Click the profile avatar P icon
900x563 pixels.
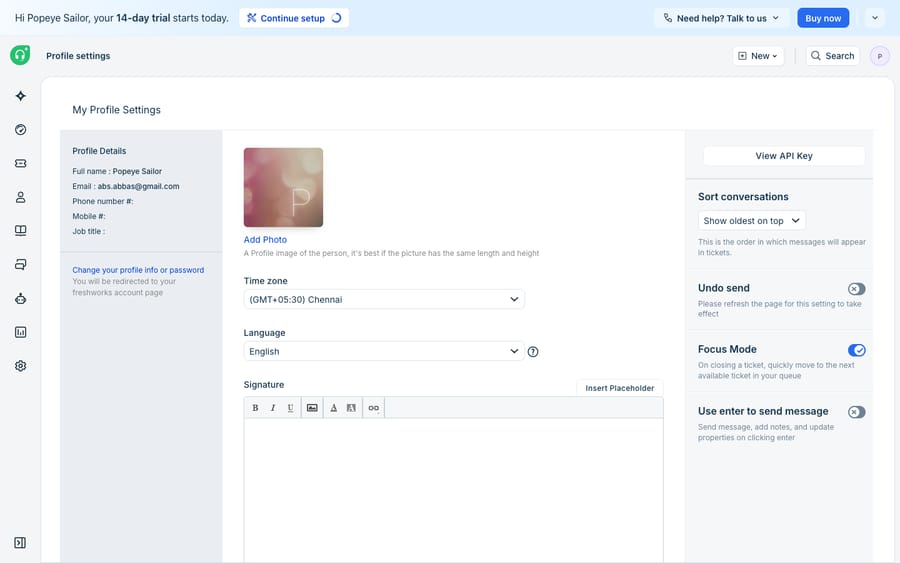point(879,56)
